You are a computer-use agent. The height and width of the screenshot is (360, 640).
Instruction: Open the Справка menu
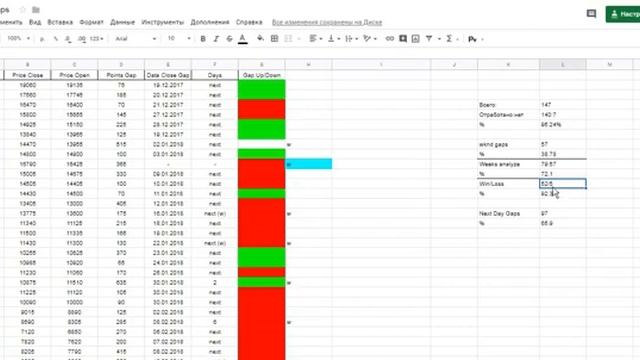tap(249, 22)
